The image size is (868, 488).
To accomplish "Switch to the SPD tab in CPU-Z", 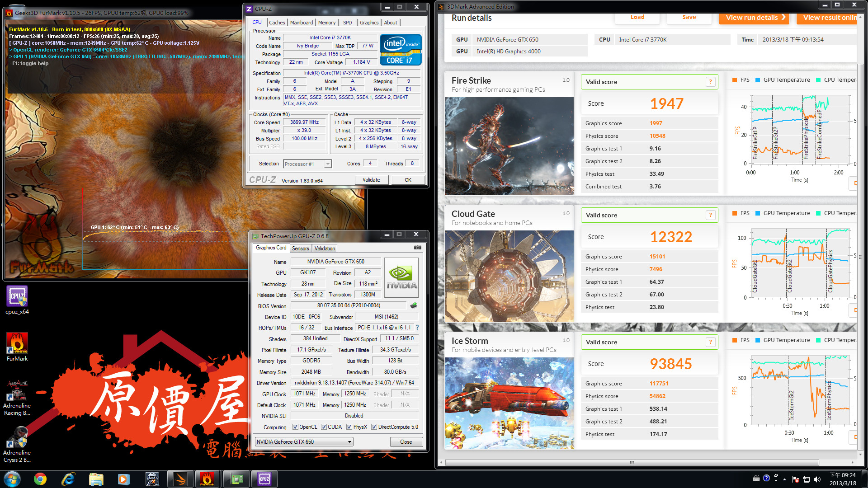I will point(347,23).
